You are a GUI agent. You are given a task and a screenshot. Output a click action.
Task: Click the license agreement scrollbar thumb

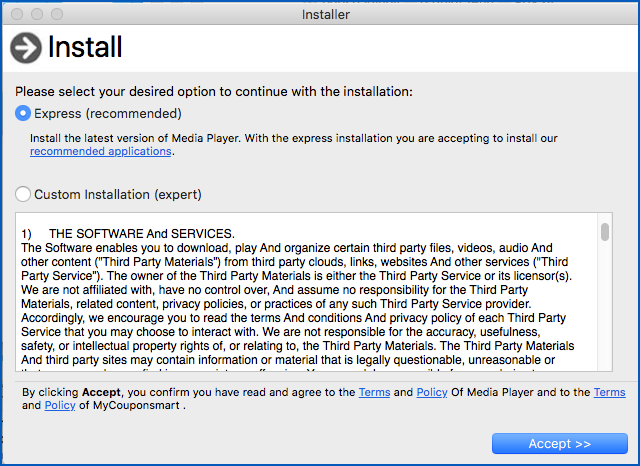click(x=605, y=232)
